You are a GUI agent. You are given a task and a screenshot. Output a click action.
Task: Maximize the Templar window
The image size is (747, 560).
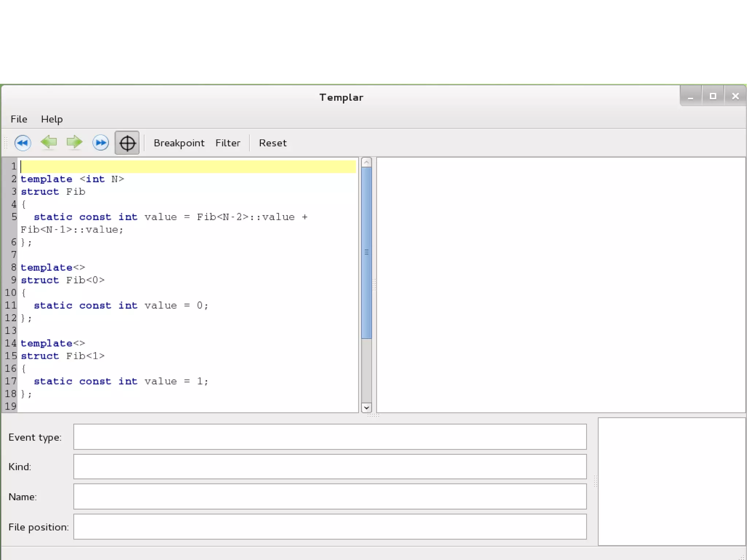coord(713,96)
